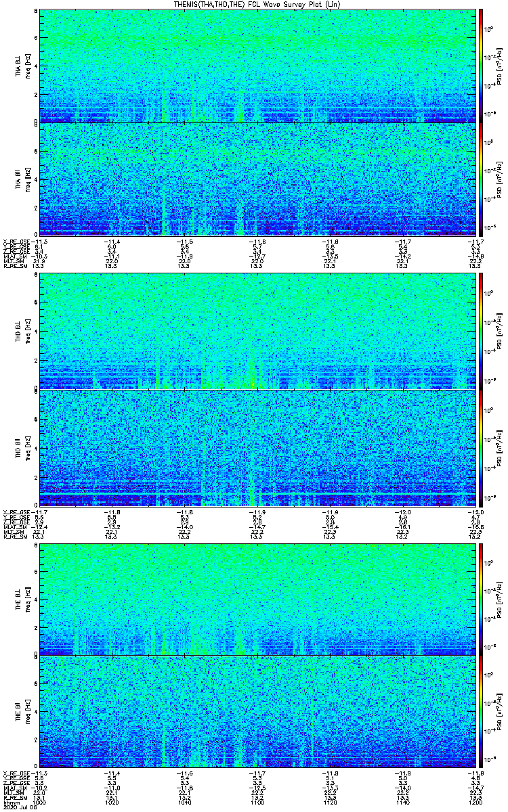Click the 1100 time tick label at bottom
Viewport: 508px width, 812px height.
[257, 803]
